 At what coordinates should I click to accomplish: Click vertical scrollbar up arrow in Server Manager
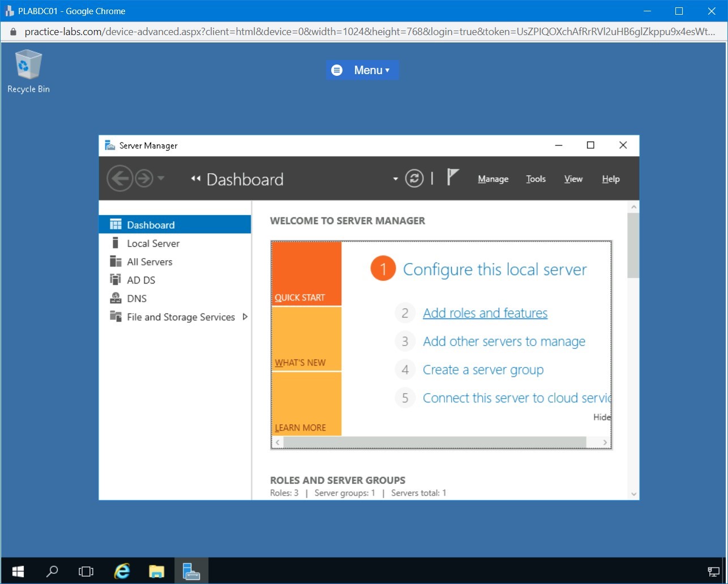633,207
